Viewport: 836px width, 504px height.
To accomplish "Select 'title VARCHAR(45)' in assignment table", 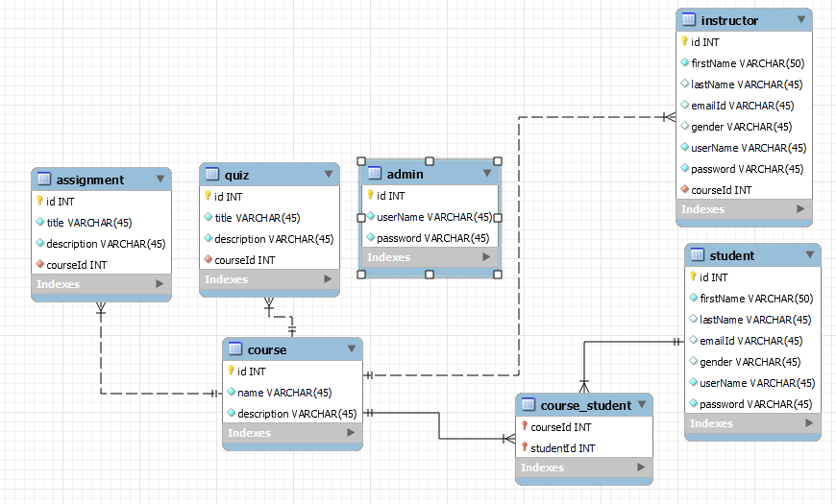I will point(89,222).
